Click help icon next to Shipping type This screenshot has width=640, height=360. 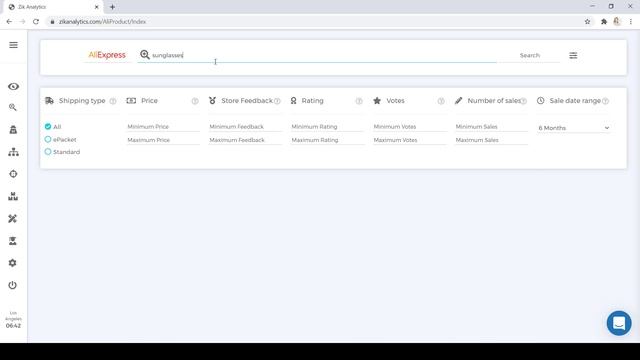[x=113, y=101]
